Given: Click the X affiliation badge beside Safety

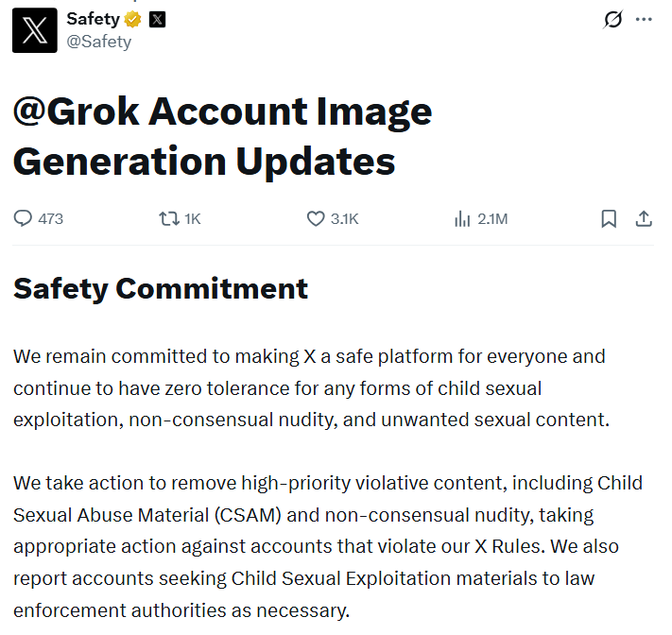Looking at the screenshot, I should [x=157, y=19].
